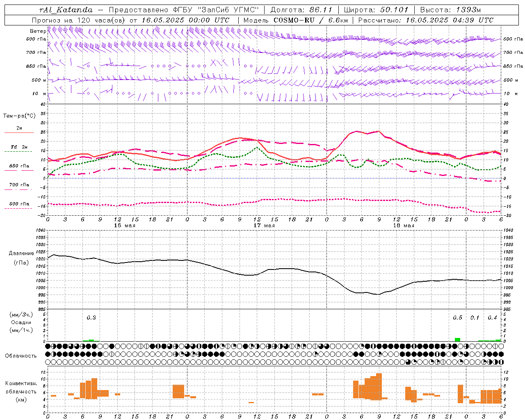Click the Td 2м dew point legend entry
The image size is (525, 420).
[x=19, y=147]
